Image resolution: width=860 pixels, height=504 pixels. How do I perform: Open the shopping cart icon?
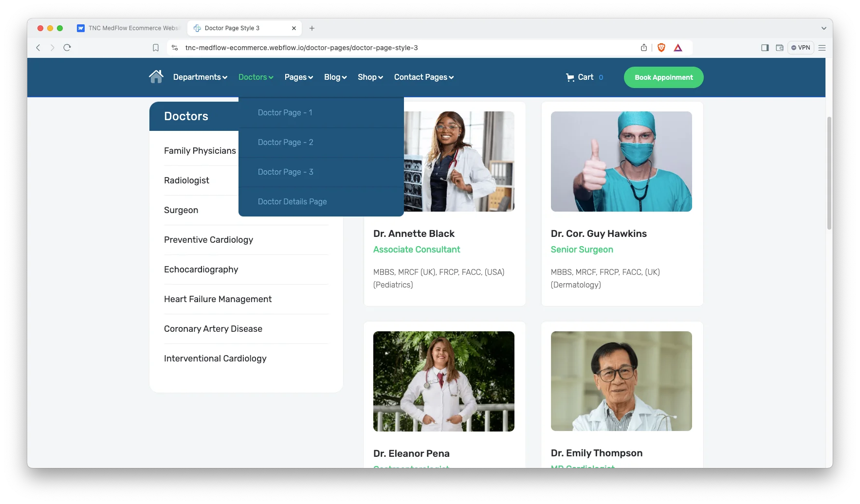click(x=570, y=77)
